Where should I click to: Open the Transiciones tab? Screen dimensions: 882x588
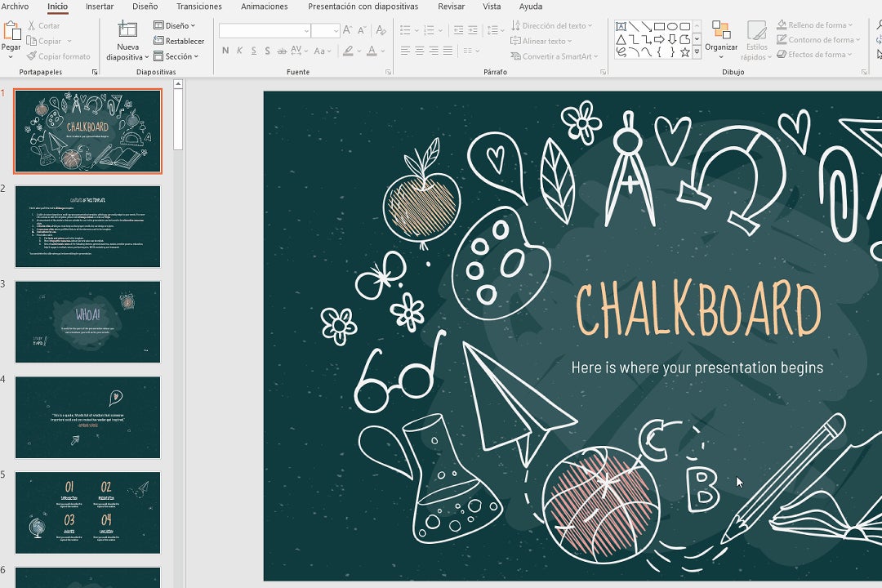(x=199, y=7)
